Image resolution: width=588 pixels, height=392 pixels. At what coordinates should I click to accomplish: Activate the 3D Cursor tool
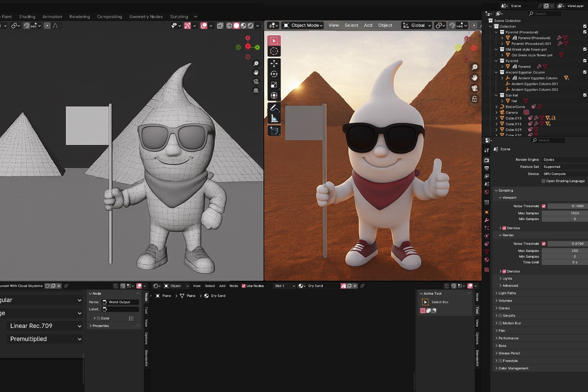tap(274, 51)
